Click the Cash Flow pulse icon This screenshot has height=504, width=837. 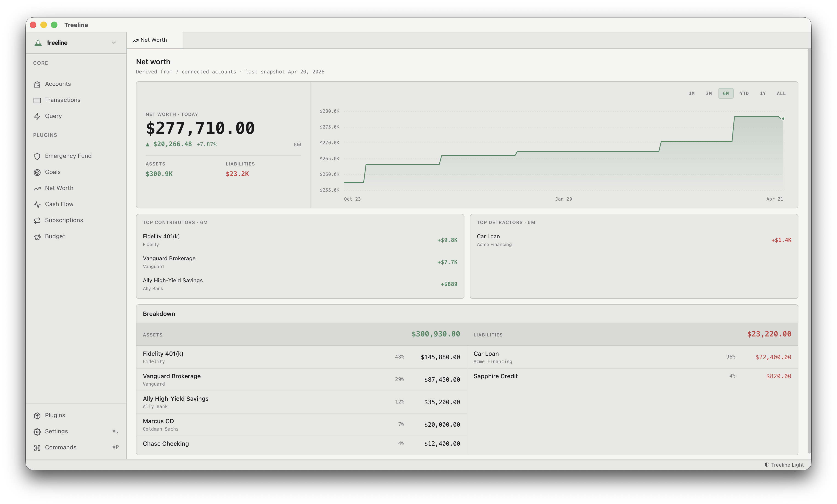37,204
